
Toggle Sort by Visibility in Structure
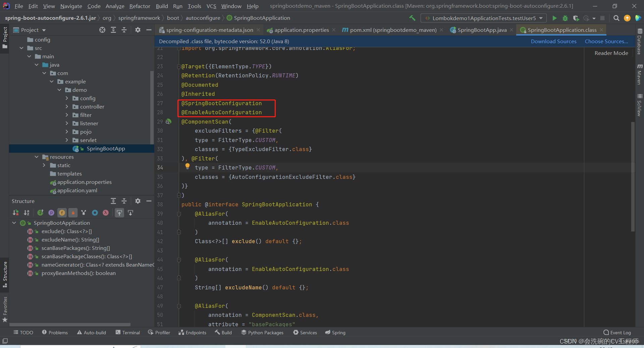click(16, 213)
